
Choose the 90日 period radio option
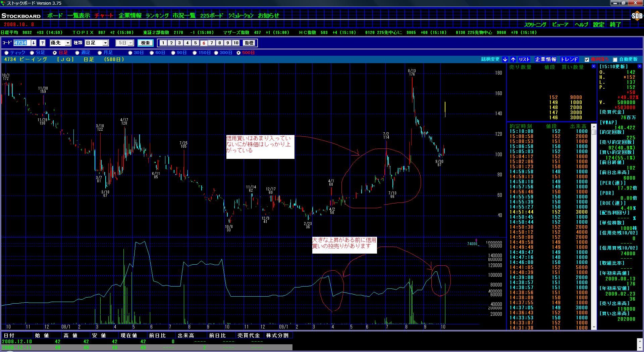pyautogui.click(x=173, y=53)
